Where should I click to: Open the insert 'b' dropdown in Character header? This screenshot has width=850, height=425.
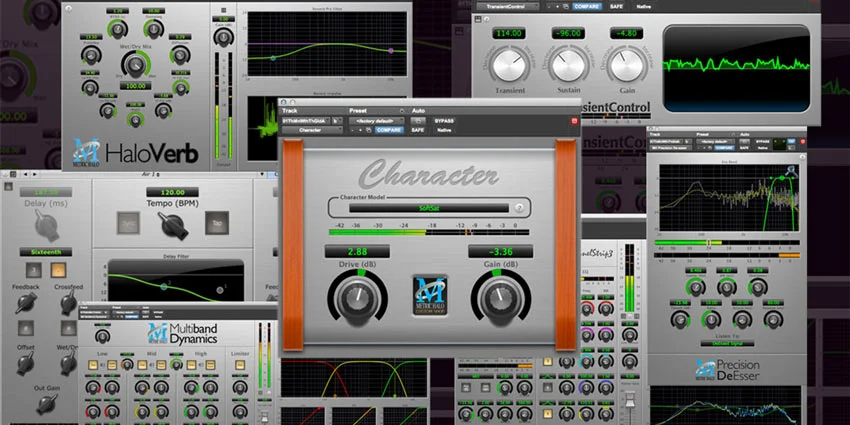(x=337, y=121)
